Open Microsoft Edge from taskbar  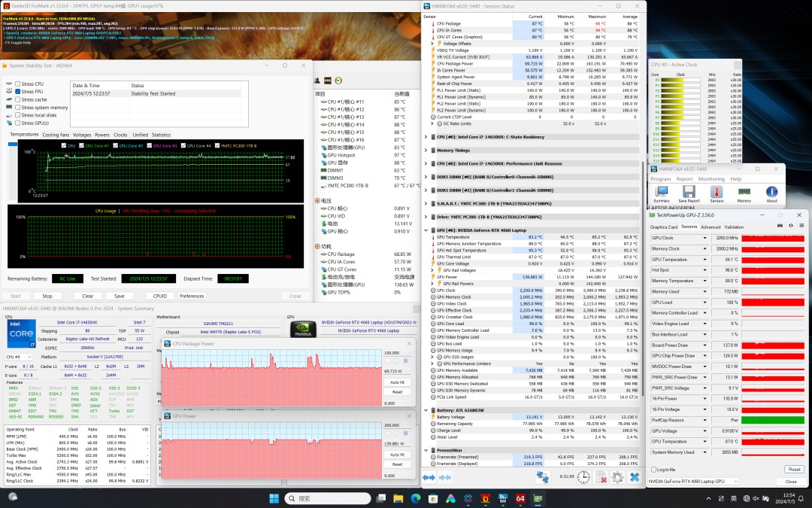tap(415, 499)
